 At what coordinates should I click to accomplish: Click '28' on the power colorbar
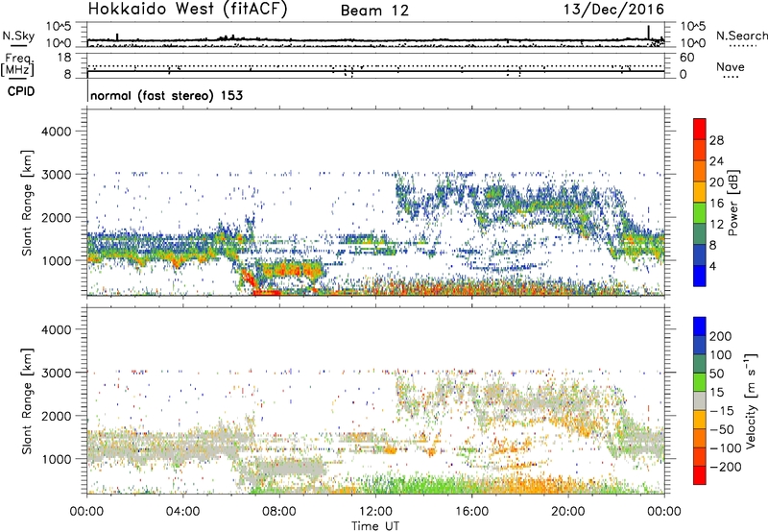pyautogui.click(x=716, y=140)
